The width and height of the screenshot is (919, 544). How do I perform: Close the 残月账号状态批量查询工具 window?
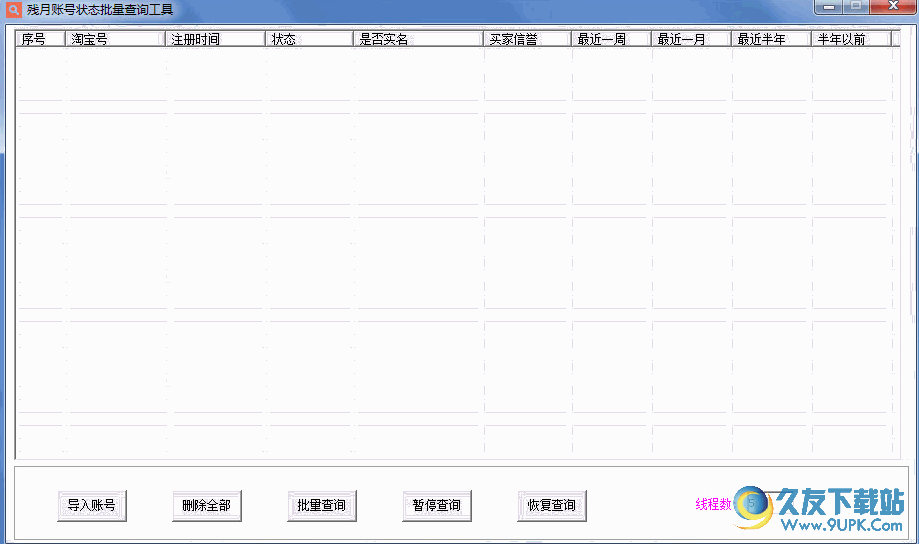coord(893,6)
